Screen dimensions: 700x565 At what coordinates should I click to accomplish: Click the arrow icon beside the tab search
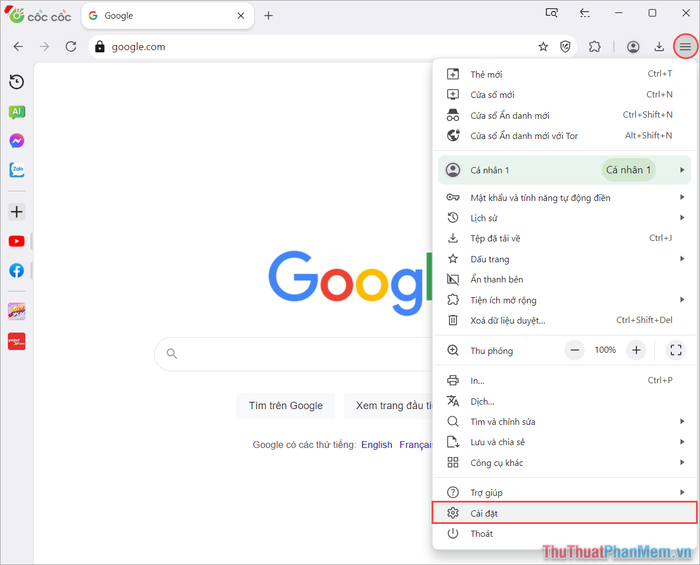(x=584, y=13)
